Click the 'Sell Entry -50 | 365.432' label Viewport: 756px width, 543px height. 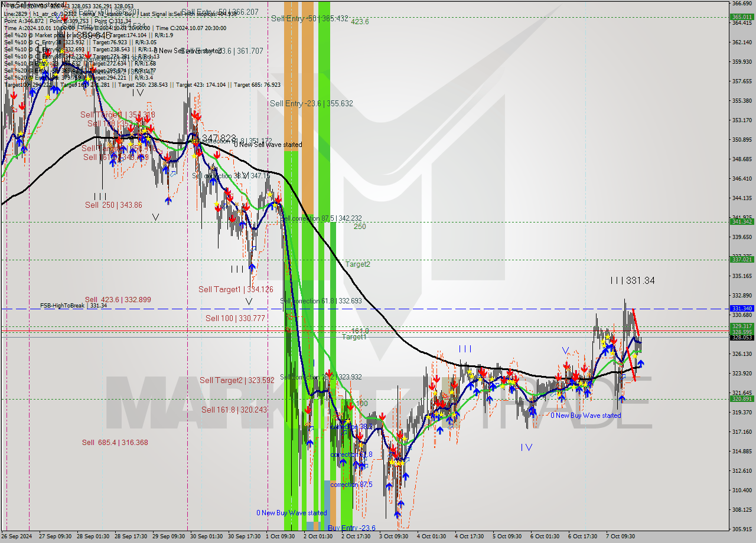coord(309,18)
